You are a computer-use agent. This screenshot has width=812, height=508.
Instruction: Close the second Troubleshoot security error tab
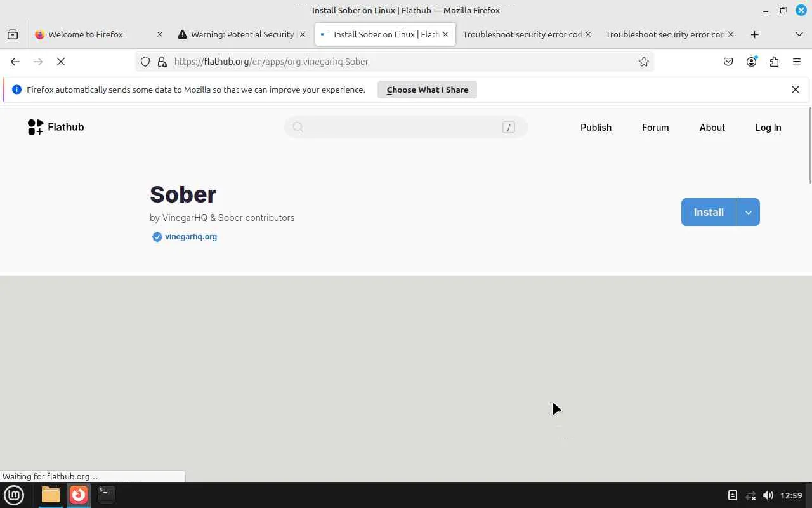(731, 34)
